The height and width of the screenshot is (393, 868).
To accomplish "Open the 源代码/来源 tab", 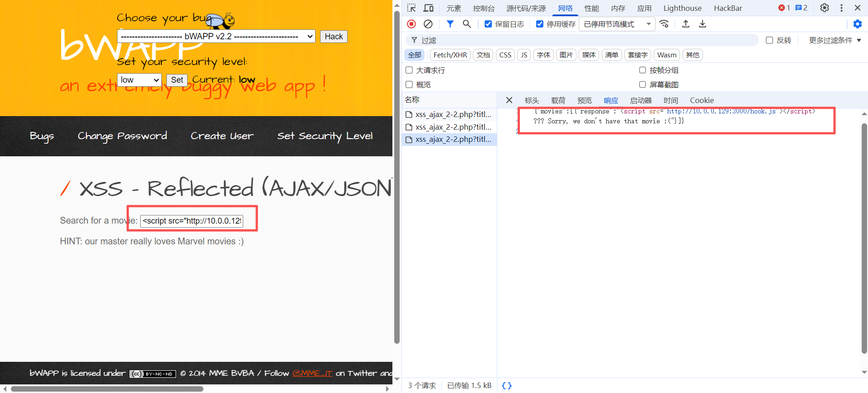I will pyautogui.click(x=526, y=8).
